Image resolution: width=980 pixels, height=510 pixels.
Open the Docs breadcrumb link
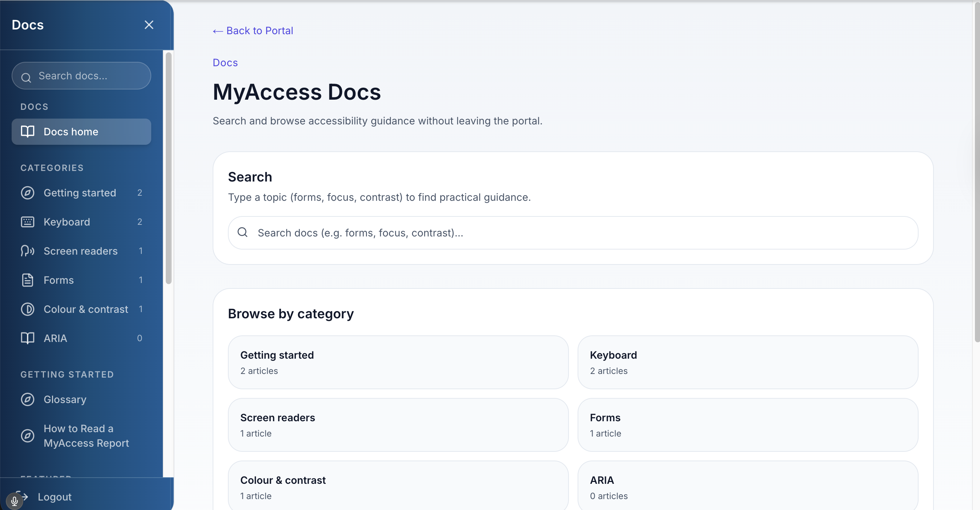click(x=225, y=63)
